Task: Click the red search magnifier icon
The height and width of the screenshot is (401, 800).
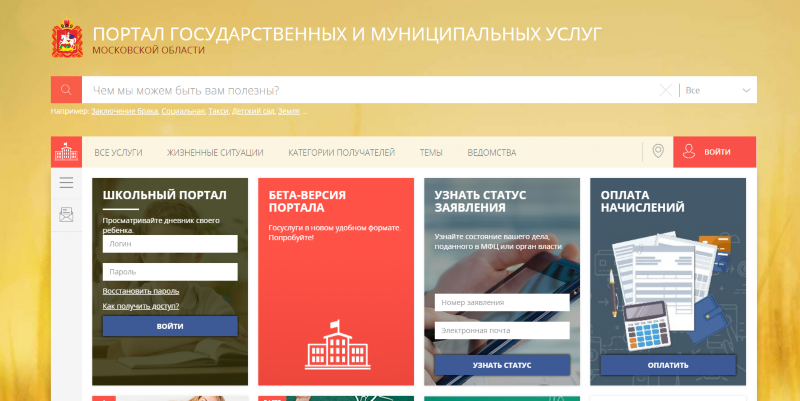Action: point(65,90)
